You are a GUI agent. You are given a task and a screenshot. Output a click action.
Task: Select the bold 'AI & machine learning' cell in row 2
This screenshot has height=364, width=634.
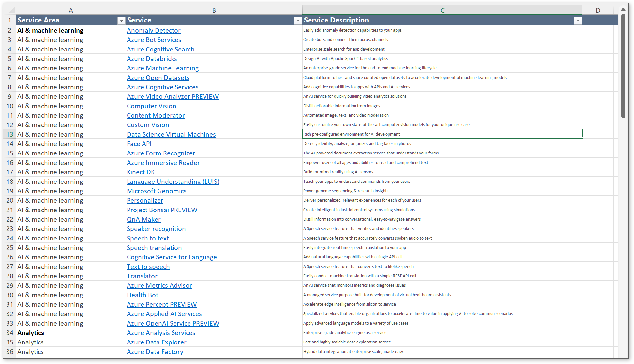pyautogui.click(x=71, y=30)
